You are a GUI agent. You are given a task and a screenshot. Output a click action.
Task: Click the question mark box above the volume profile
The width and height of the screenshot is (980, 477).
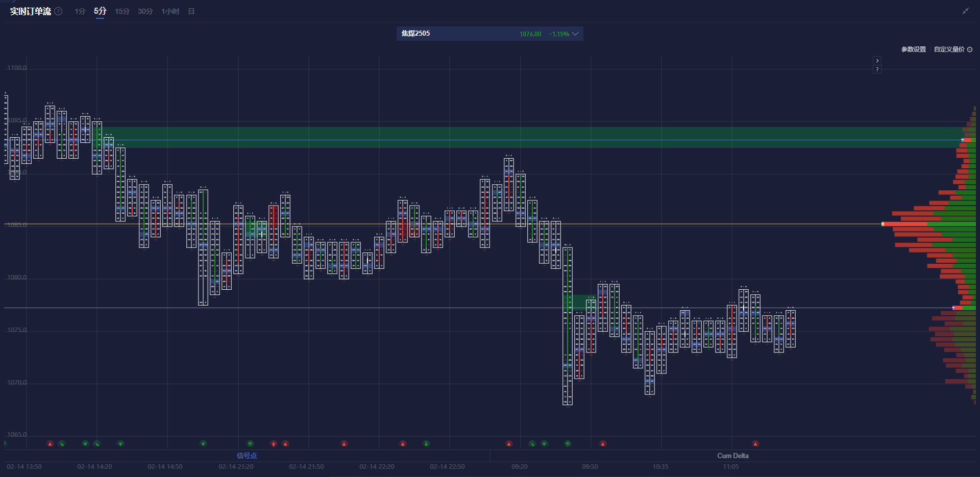tap(877, 69)
